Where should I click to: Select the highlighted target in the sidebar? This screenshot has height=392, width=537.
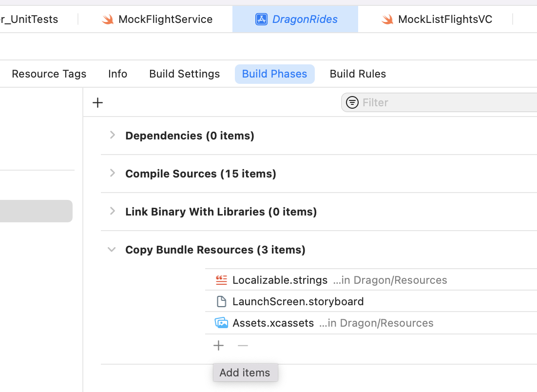click(36, 211)
